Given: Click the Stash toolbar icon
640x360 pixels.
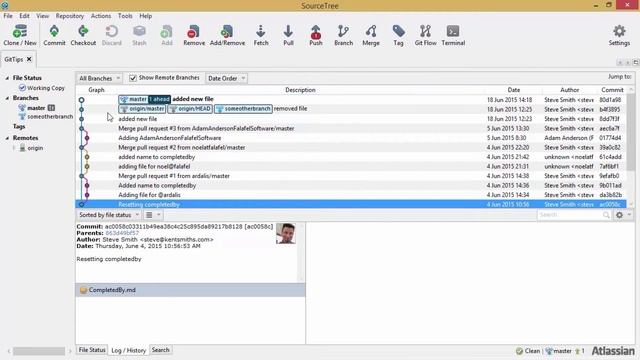Looking at the screenshot, I should (139, 35).
